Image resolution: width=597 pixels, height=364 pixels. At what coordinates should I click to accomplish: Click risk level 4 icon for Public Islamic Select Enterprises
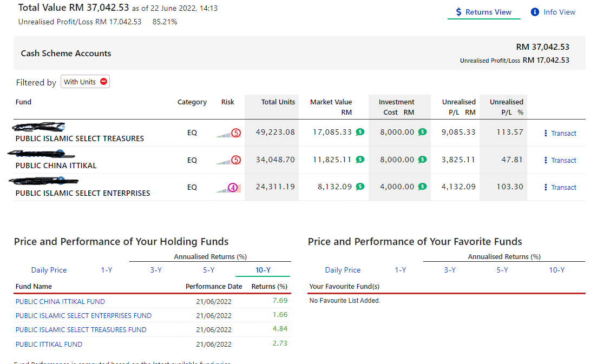click(233, 188)
